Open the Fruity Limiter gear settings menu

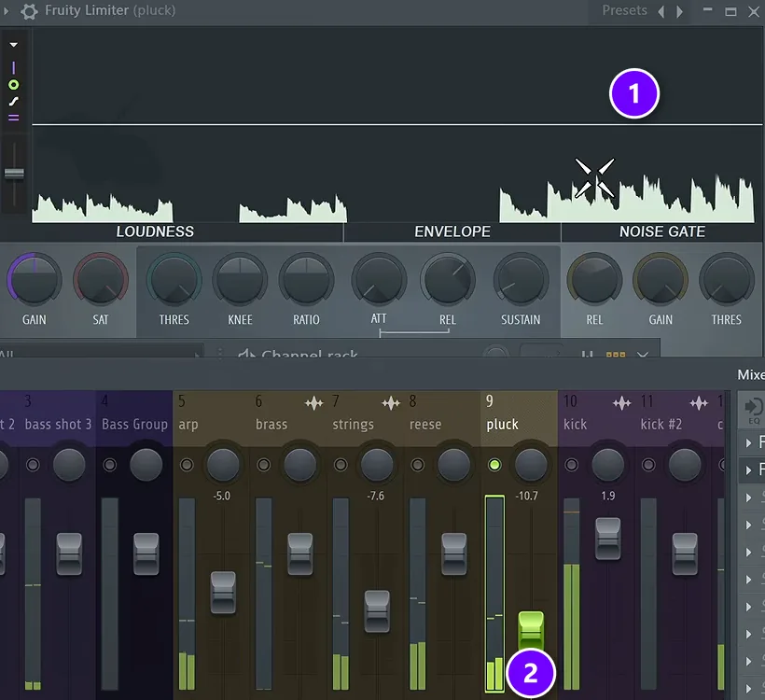coord(29,11)
